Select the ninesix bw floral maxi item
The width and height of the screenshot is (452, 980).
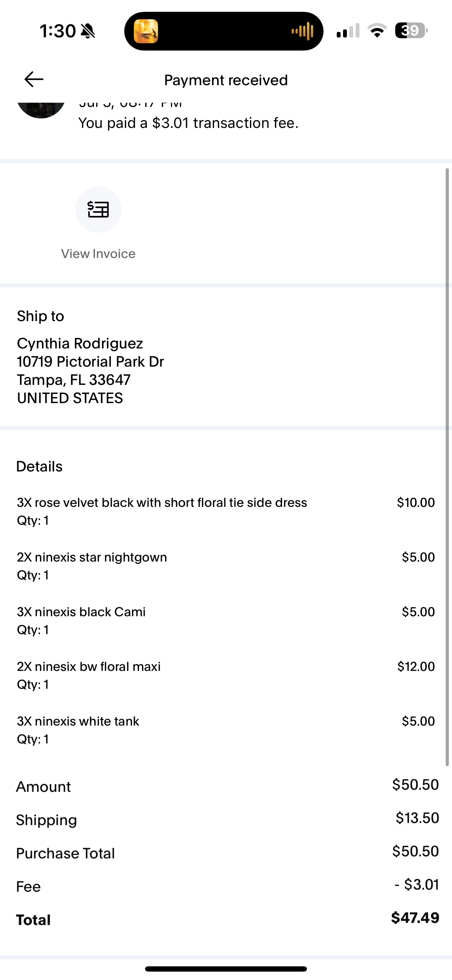coord(226,675)
